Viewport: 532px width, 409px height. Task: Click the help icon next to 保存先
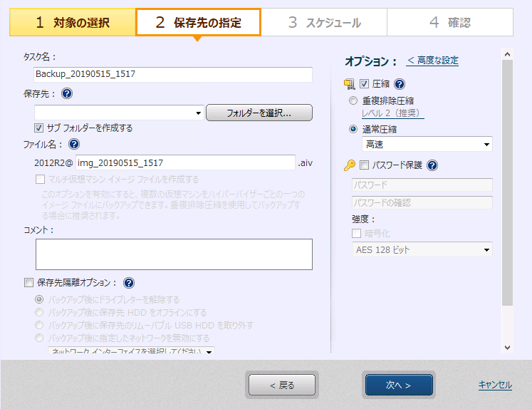pyautogui.click(x=67, y=93)
